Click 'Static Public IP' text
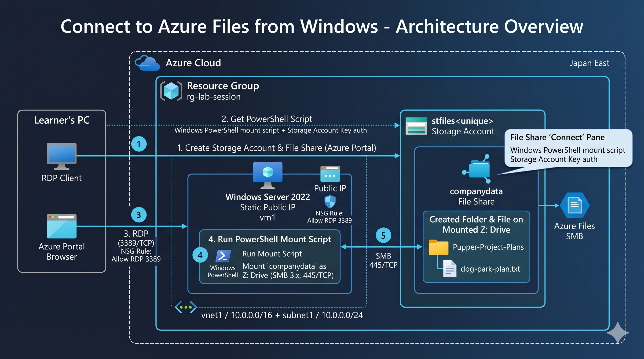This screenshot has width=644, height=359. pyautogui.click(x=268, y=207)
